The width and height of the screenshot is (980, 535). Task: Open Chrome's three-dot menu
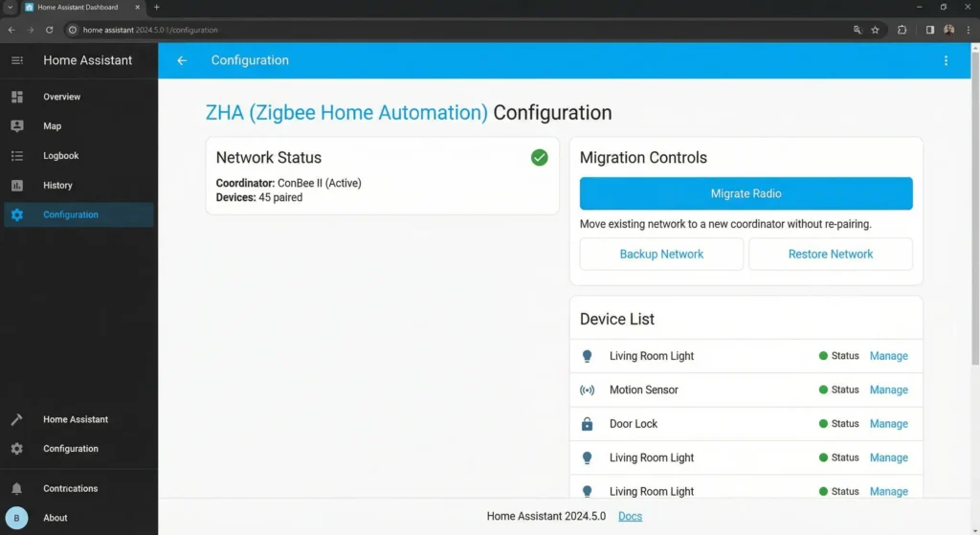969,30
